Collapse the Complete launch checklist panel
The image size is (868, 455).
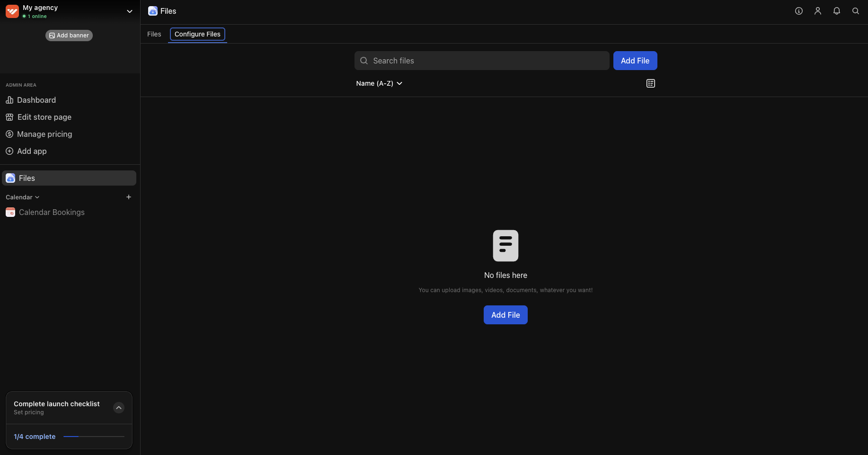(x=118, y=408)
